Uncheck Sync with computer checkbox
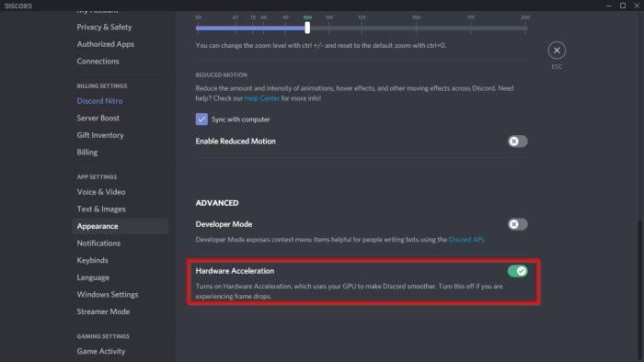 click(x=201, y=119)
